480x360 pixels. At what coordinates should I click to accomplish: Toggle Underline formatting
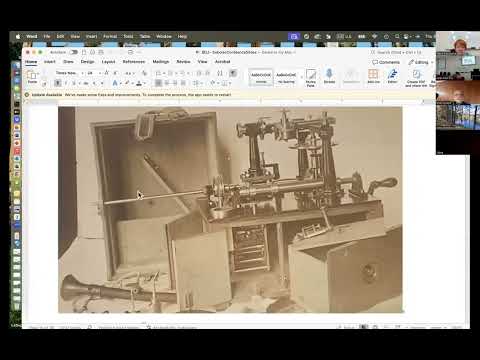[74, 83]
